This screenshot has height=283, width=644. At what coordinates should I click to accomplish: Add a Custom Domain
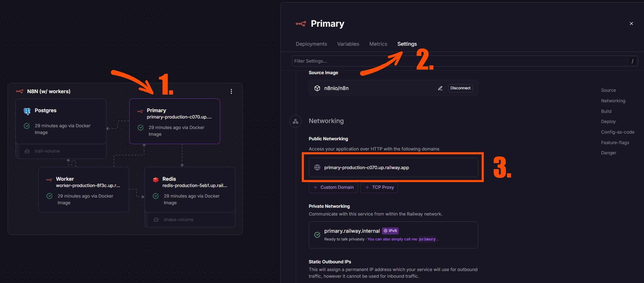tap(333, 187)
